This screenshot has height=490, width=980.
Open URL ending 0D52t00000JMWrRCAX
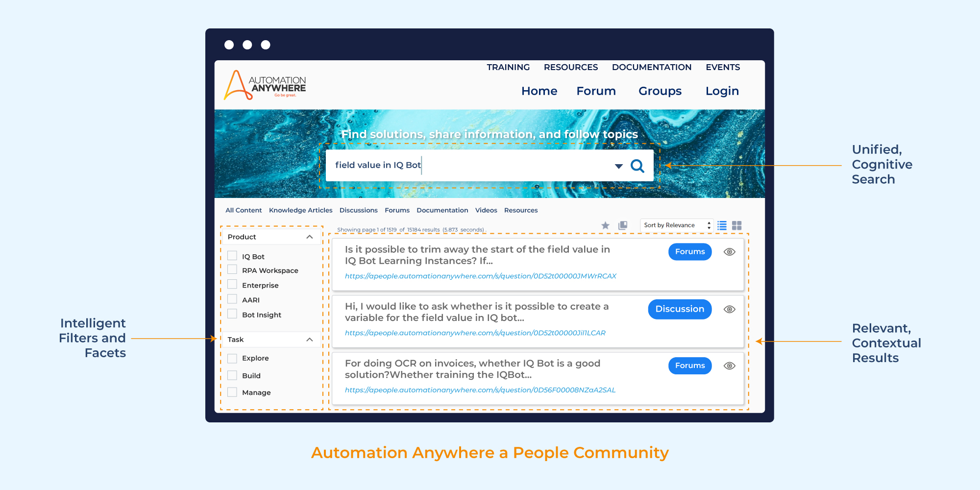click(x=480, y=276)
